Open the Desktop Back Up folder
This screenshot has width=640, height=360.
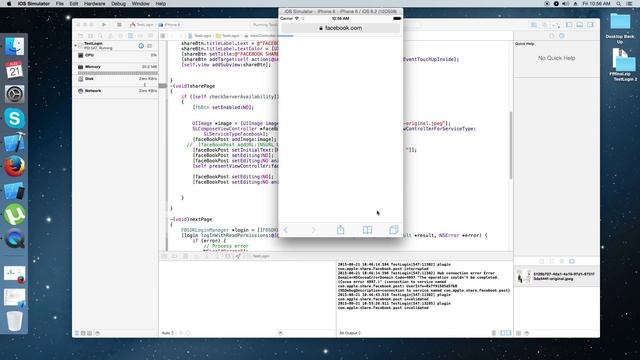(x=620, y=27)
